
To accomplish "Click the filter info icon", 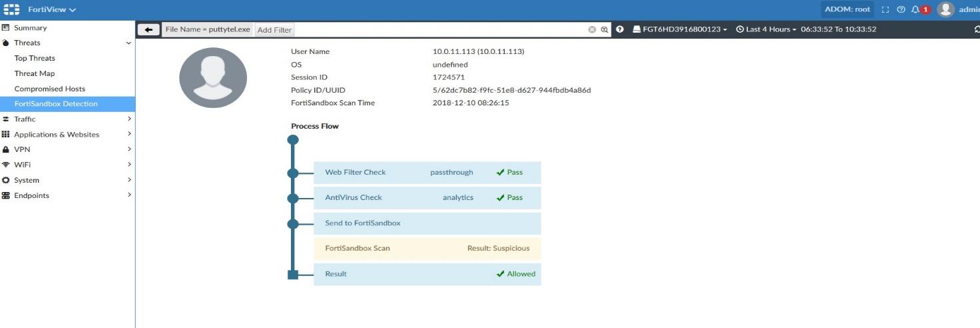I will pos(620,29).
